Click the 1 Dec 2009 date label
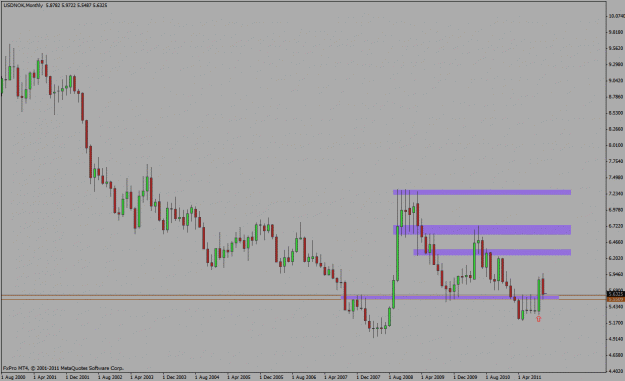The image size is (625, 381). (x=465, y=377)
